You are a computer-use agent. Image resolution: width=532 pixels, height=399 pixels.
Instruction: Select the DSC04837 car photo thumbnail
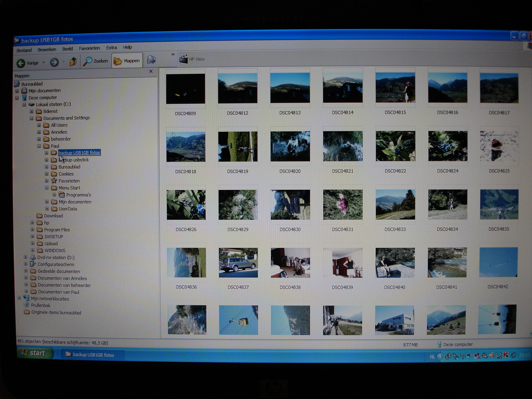pos(238,263)
